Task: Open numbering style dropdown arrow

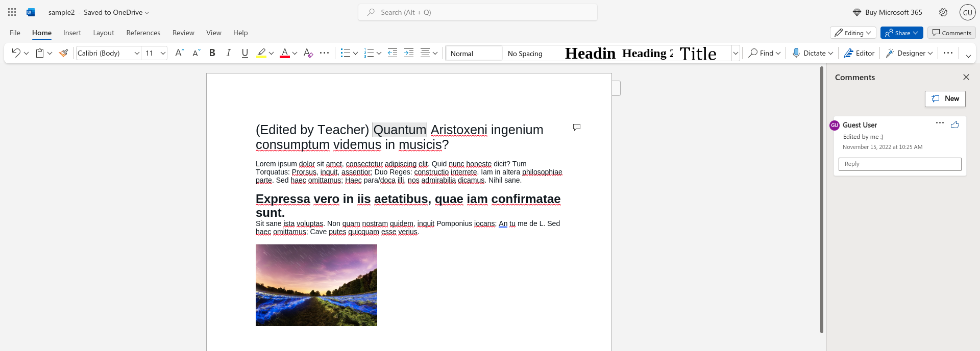Action: (379, 53)
